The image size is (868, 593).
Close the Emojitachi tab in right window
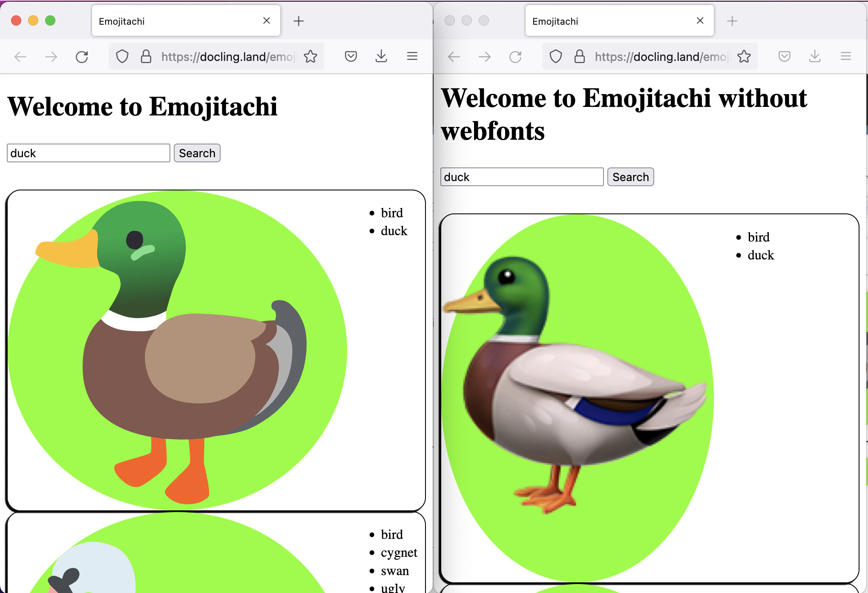(x=700, y=20)
